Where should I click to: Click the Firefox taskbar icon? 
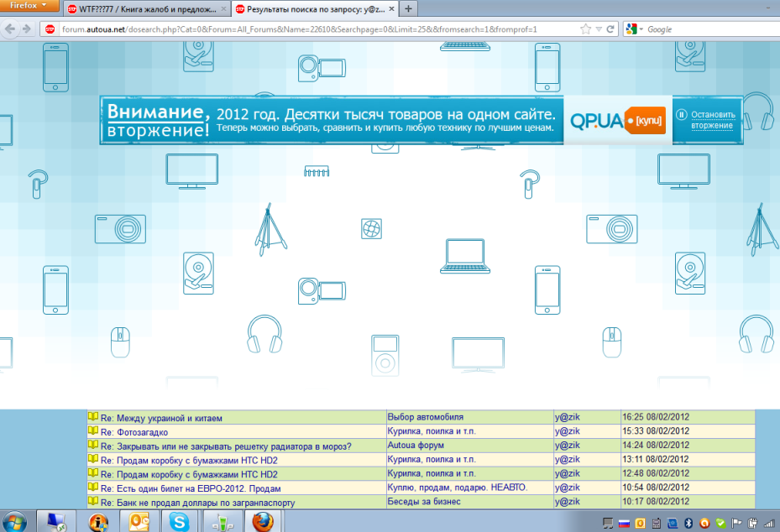tap(261, 522)
